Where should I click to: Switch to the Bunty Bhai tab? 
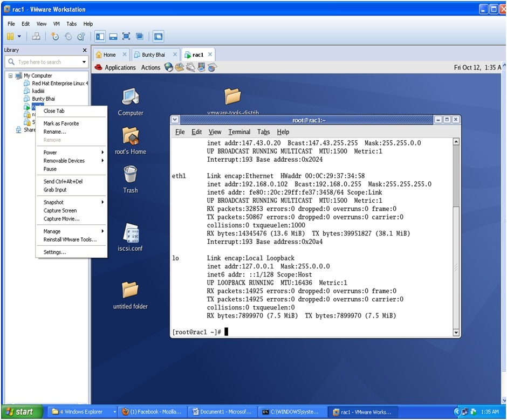(155, 54)
